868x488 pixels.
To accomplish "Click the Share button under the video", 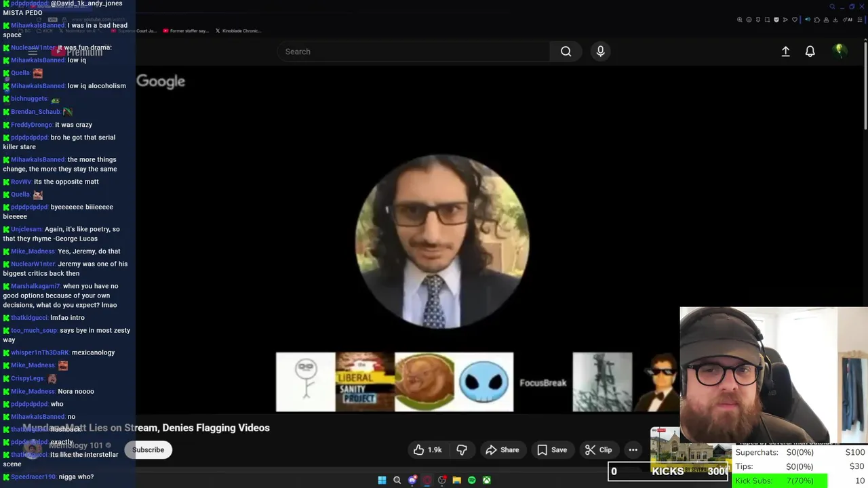I will click(x=502, y=450).
